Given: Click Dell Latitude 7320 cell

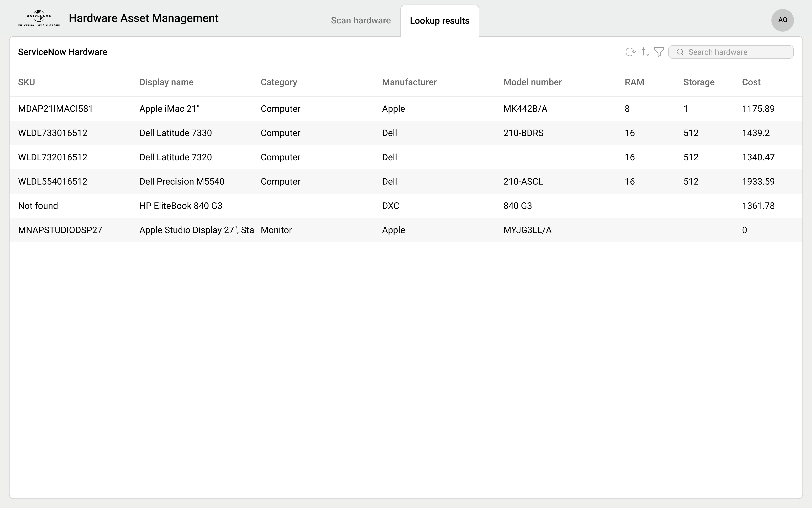Looking at the screenshot, I should coord(175,157).
